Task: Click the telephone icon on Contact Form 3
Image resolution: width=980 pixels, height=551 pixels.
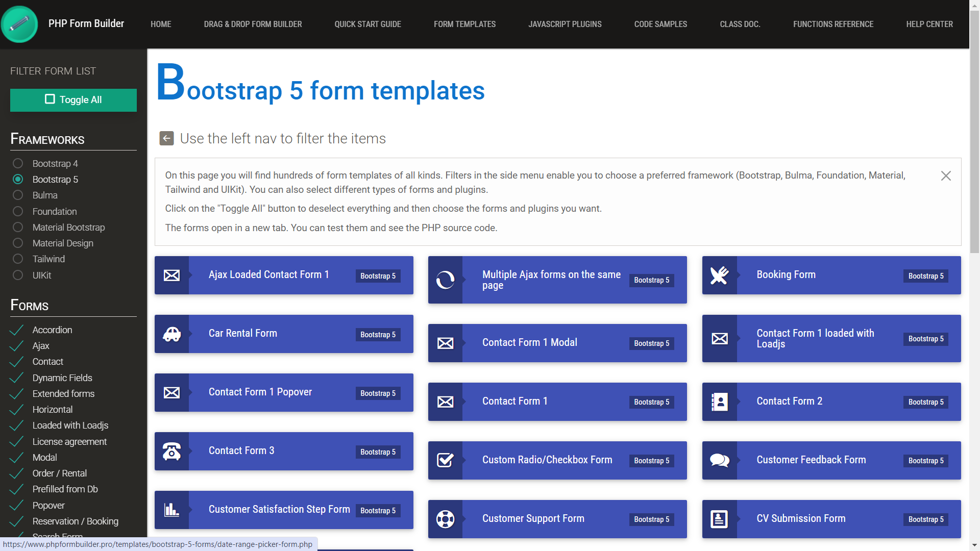Action: coord(171,451)
